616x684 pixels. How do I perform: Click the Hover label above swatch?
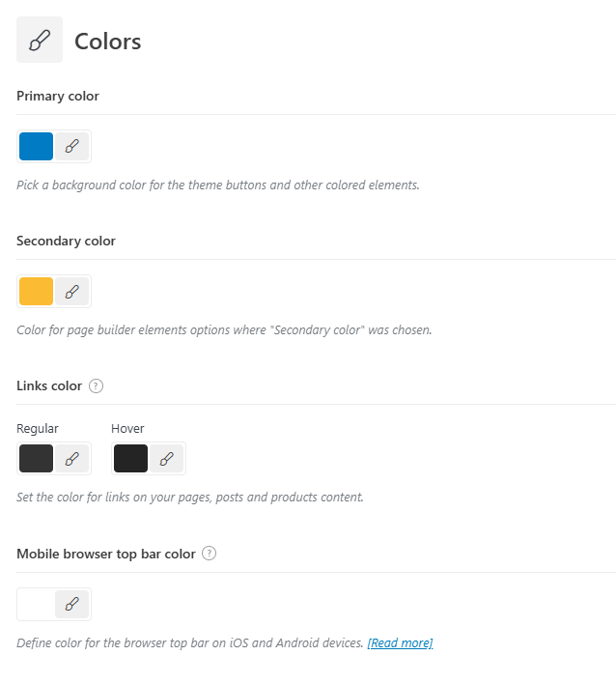click(127, 428)
